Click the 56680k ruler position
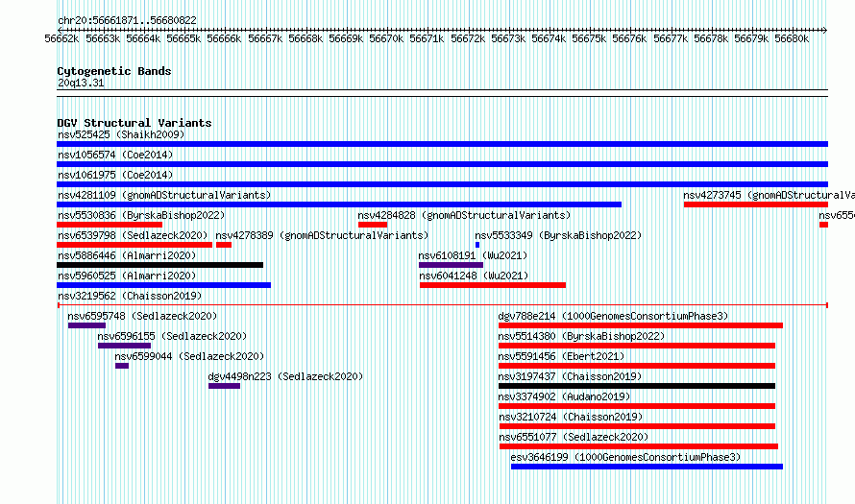Screen dimensions: 855x504 [792, 38]
